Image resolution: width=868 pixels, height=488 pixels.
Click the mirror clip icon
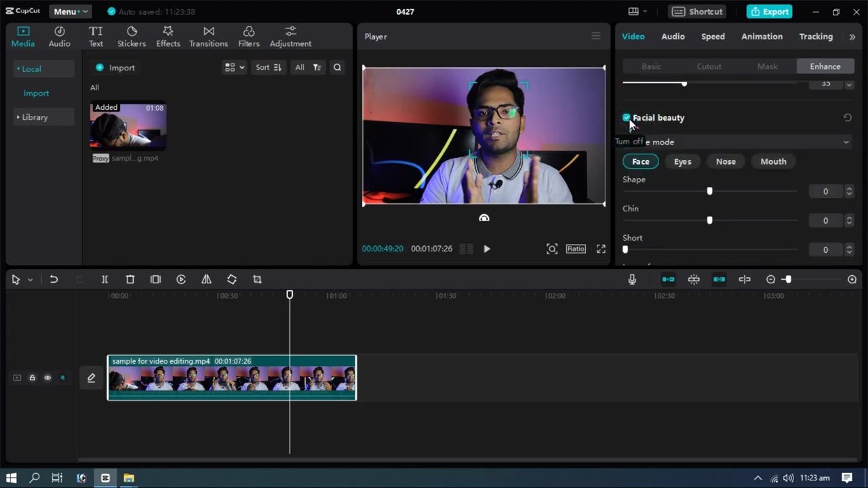(x=206, y=279)
